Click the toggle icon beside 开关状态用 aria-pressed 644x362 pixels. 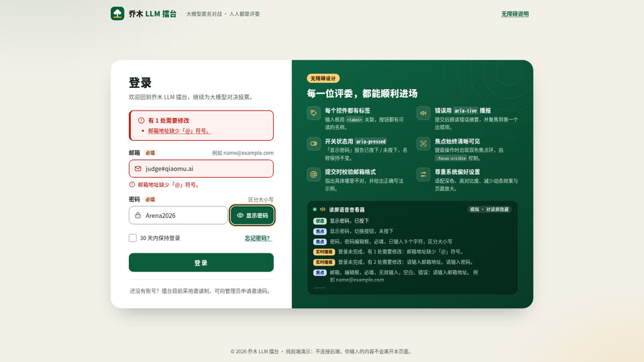tap(313, 143)
